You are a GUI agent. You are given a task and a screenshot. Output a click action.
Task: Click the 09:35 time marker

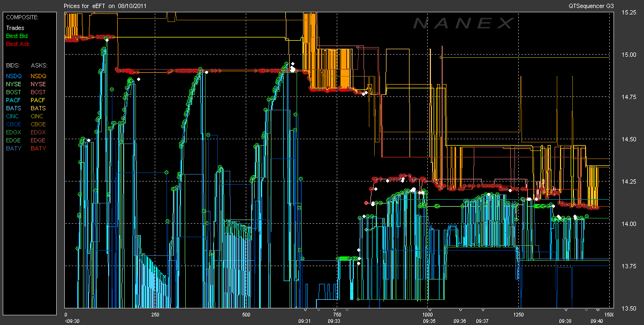(x=428, y=321)
